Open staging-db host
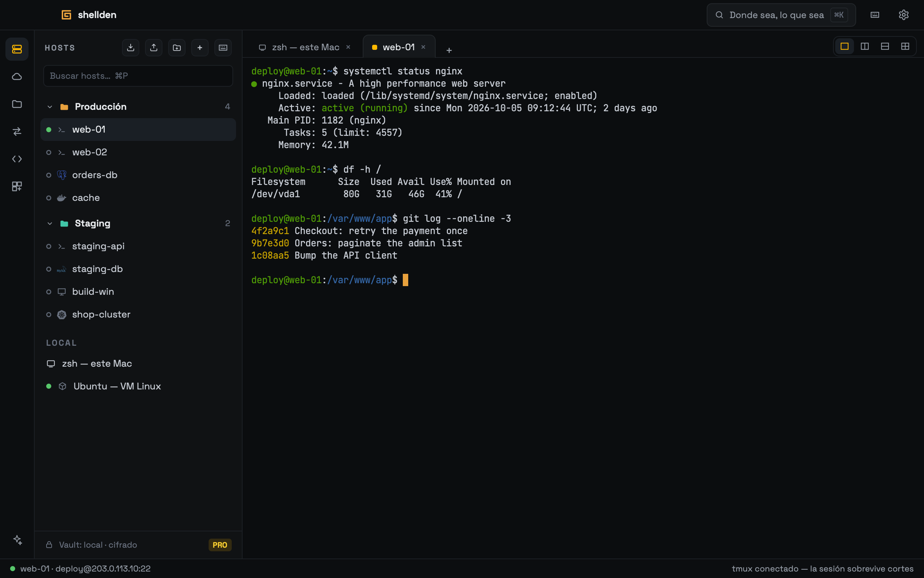Viewport: 924px width, 578px height. pos(138,269)
